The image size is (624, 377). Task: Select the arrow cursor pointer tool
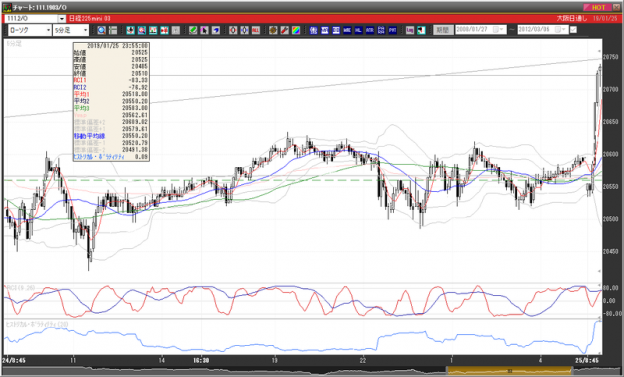click(x=204, y=30)
